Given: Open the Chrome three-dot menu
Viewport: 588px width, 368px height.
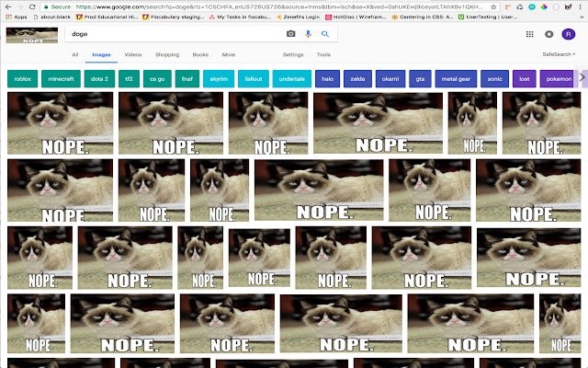Looking at the screenshot, I should [x=580, y=6].
